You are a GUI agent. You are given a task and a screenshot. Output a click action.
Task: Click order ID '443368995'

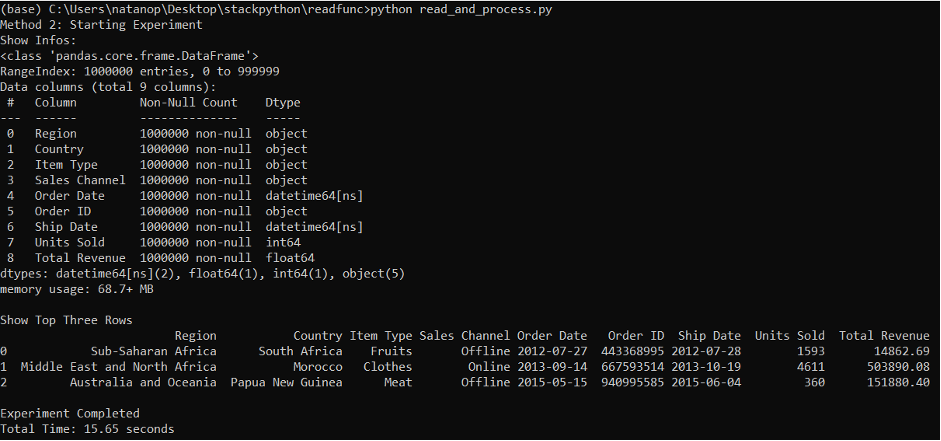click(x=633, y=352)
